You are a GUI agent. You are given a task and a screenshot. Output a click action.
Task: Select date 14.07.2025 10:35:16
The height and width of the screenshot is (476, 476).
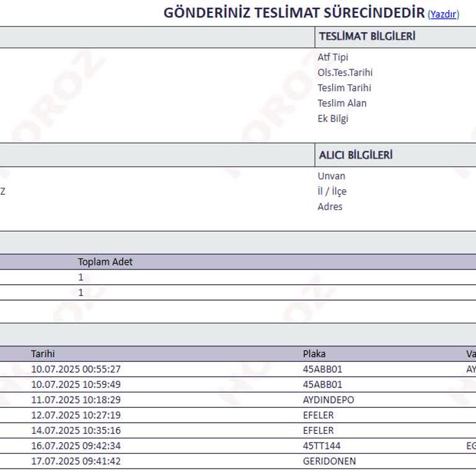tap(76, 431)
